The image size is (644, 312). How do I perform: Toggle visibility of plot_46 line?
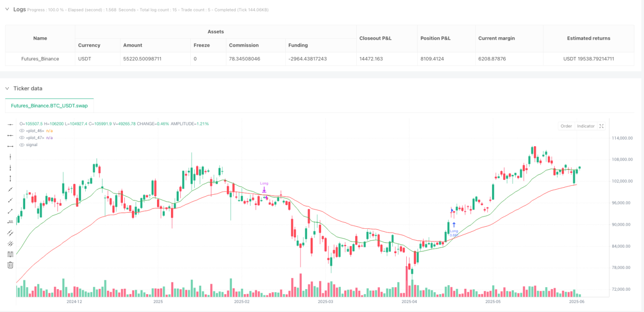(x=21, y=131)
